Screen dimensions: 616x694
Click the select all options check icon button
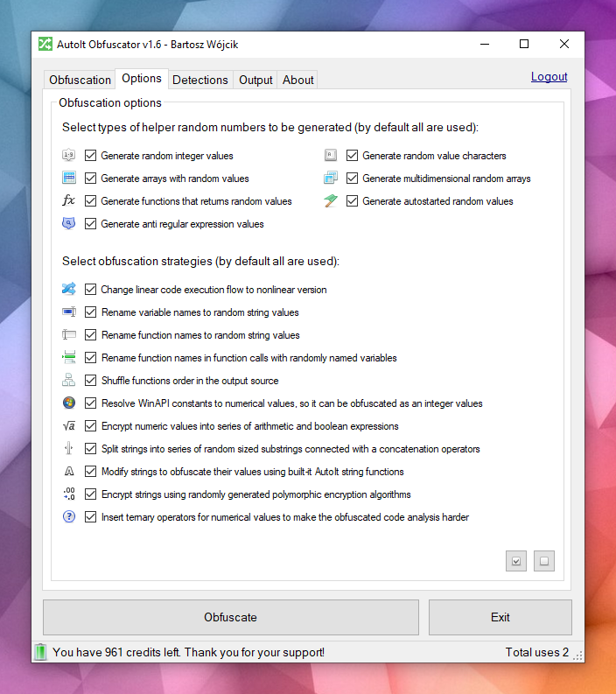[516, 561]
